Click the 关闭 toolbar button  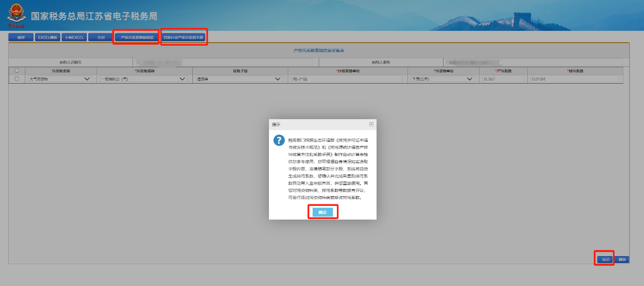point(100,38)
